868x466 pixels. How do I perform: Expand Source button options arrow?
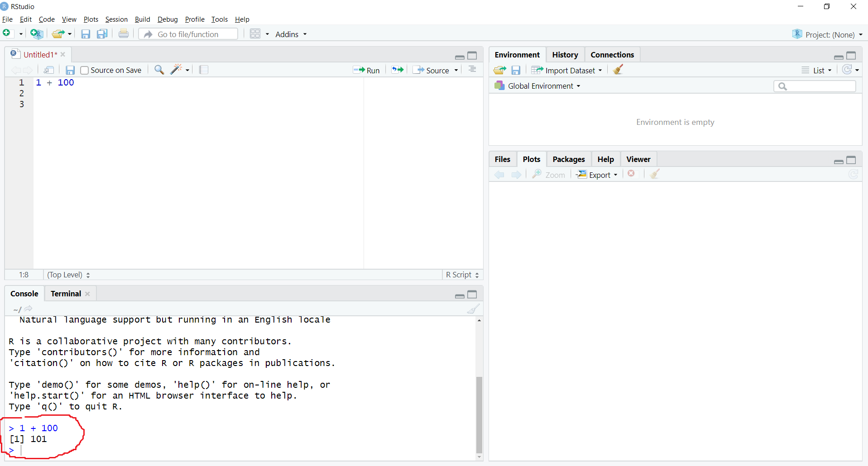456,70
